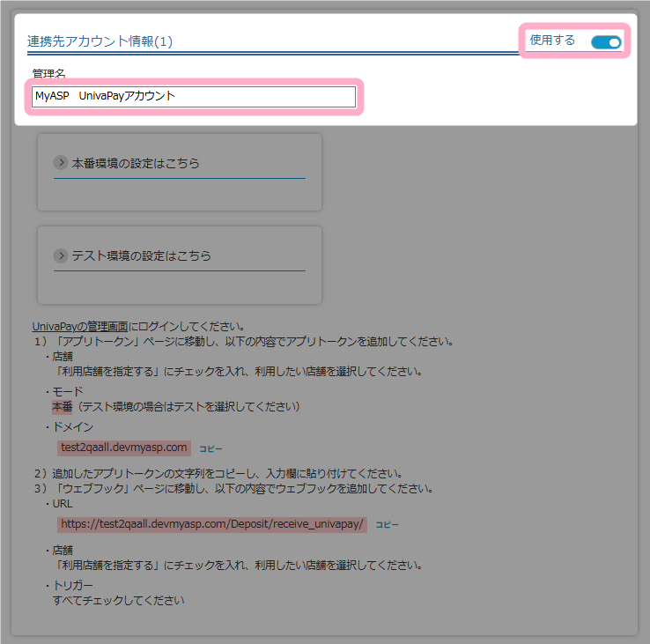Expand 本番環境の設定はこちら section
The height and width of the screenshot is (644, 650).
click(136, 163)
